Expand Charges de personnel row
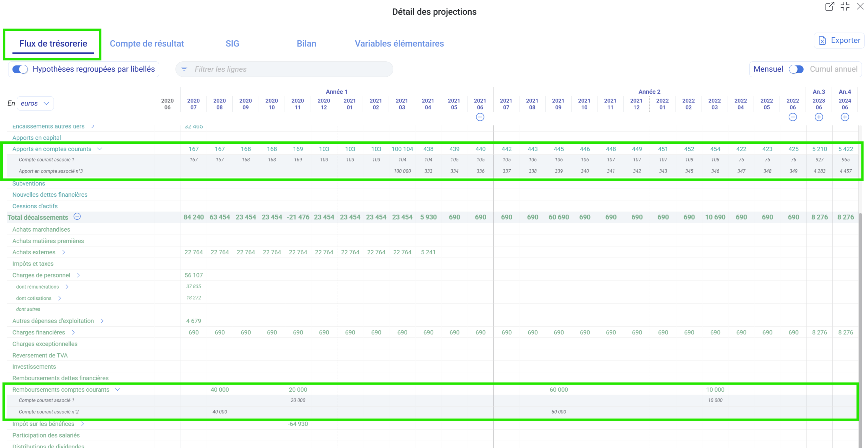This screenshot has height=448, width=868. click(x=78, y=275)
